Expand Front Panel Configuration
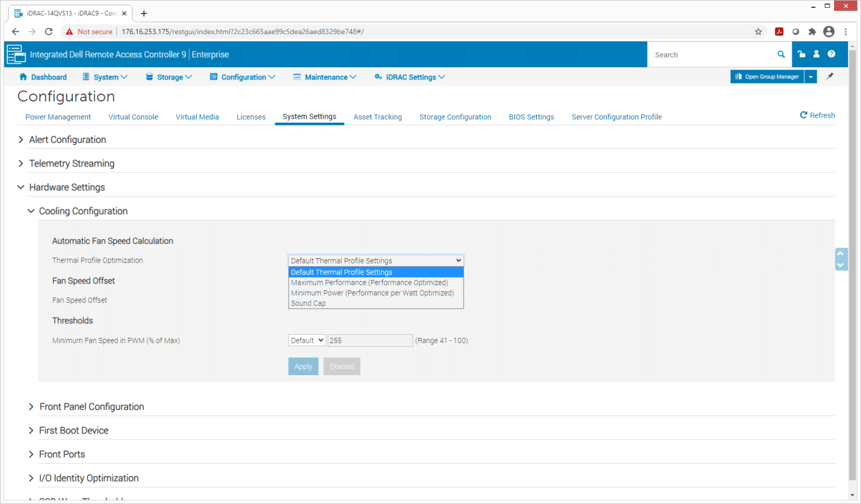The width and height of the screenshot is (861, 504). 91,407
